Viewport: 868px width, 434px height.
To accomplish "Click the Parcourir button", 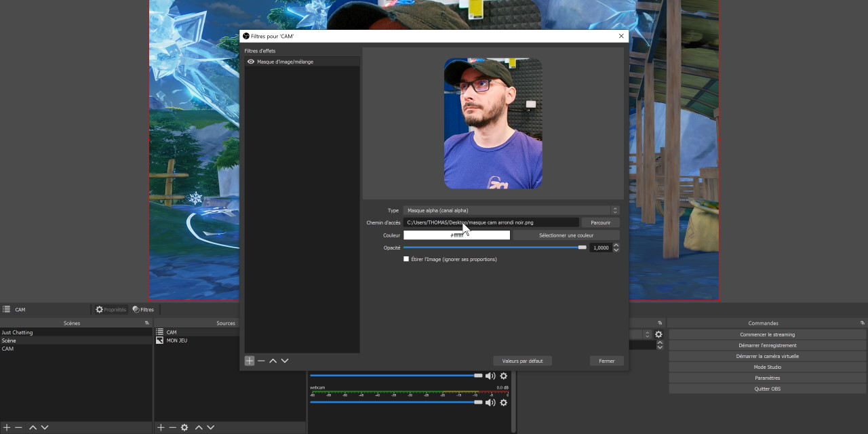I will coord(600,222).
